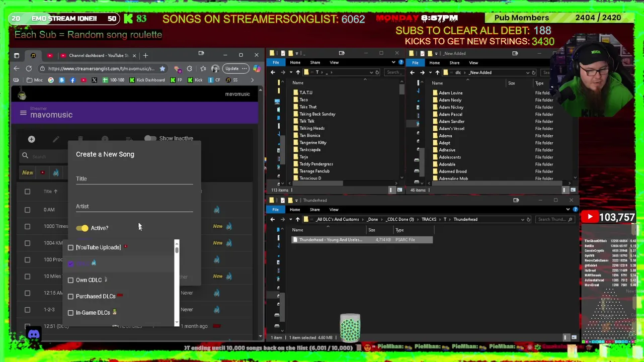Click the Artist input field

pyautogui.click(x=134, y=206)
